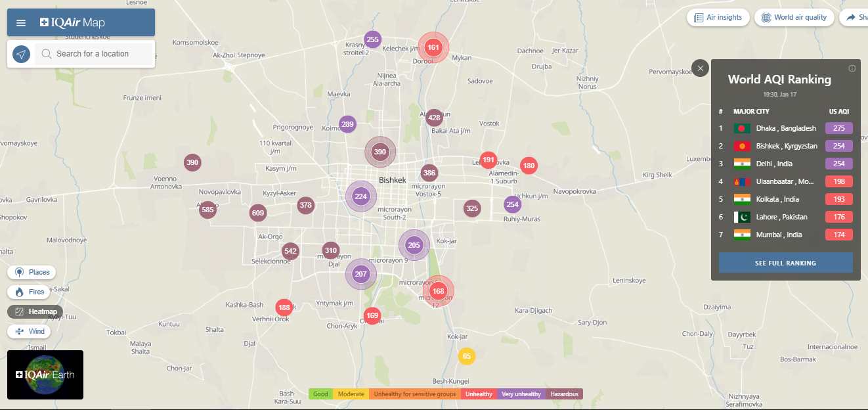Screen dimensions: 868x410
Task: Click the Search for a location field
Action: [x=95, y=54]
